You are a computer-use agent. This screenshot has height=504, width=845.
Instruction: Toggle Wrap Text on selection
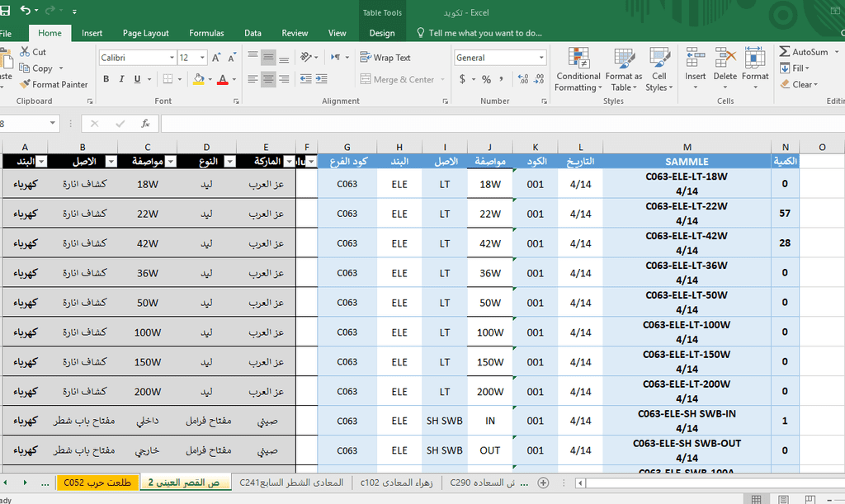385,58
